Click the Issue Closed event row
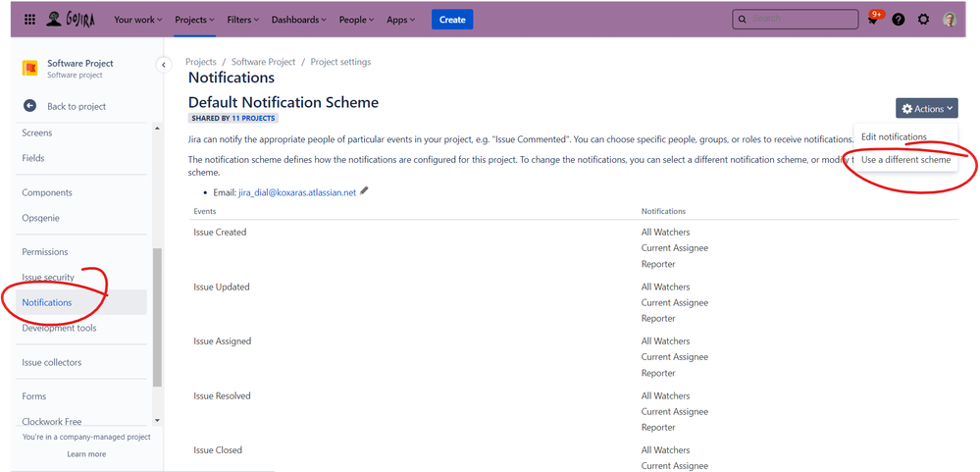The width and height of the screenshot is (980, 472). (573, 457)
